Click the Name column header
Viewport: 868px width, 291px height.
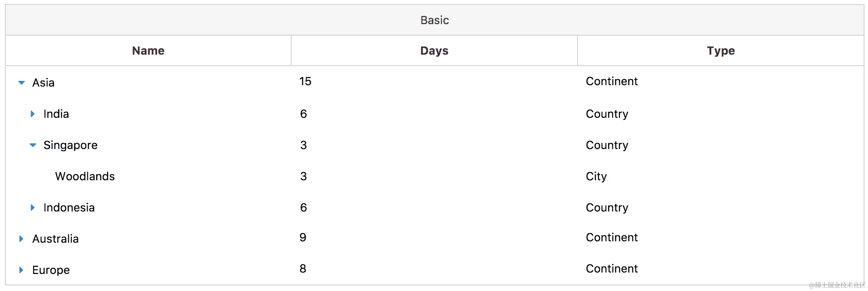[148, 50]
